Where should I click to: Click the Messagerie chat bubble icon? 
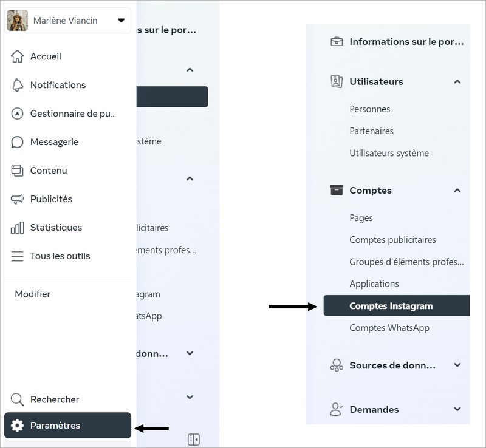[x=18, y=142]
